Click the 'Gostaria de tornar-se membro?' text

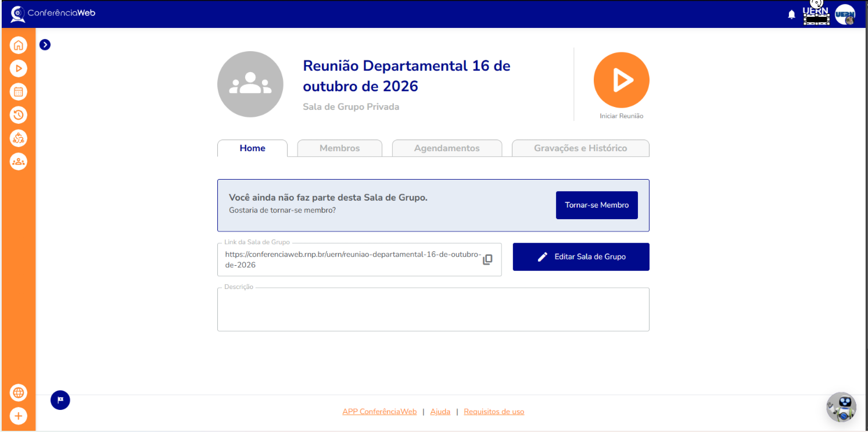pos(282,210)
